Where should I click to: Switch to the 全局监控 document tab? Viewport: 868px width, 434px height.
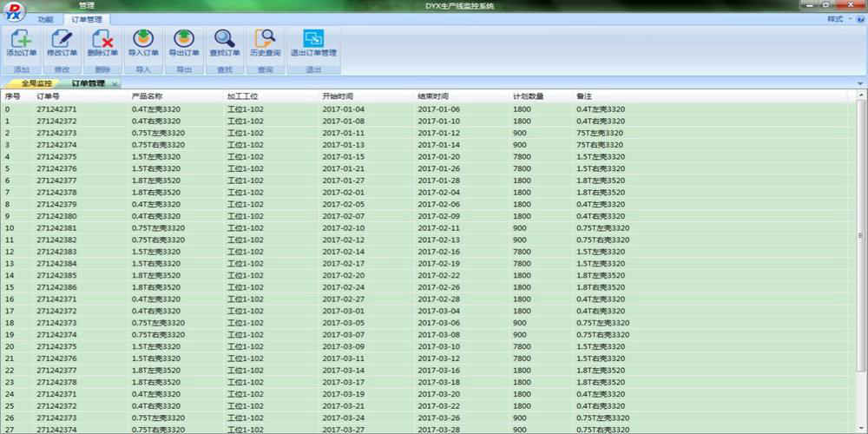click(36, 83)
